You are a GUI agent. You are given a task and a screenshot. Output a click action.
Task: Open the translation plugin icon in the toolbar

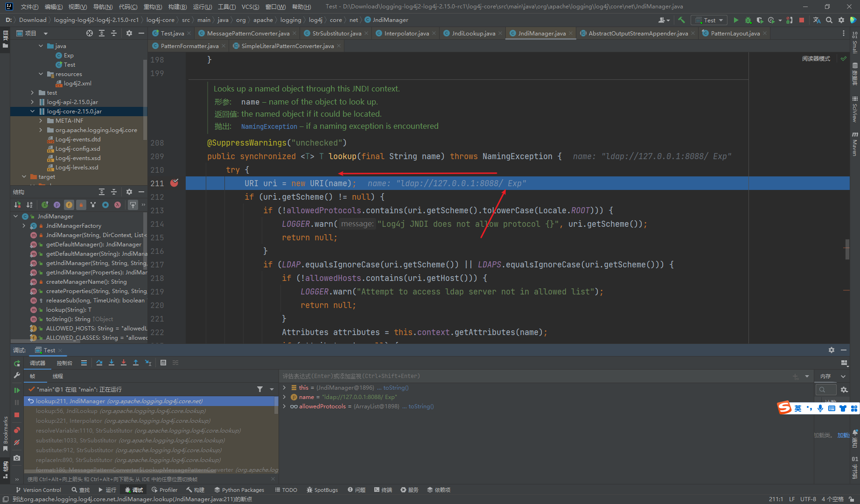point(817,20)
